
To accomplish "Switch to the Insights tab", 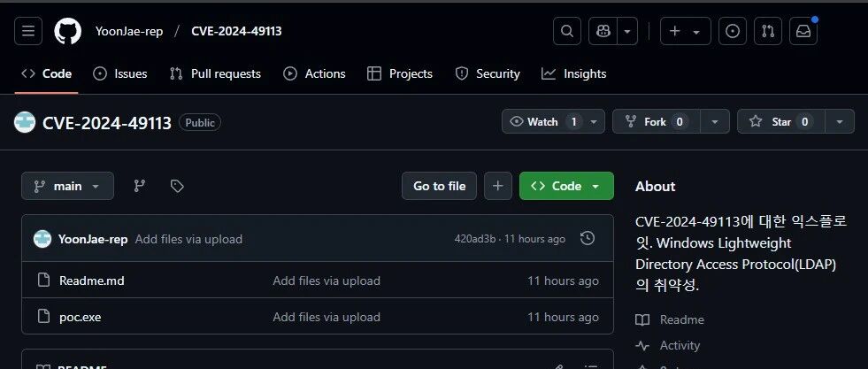I will click(574, 73).
